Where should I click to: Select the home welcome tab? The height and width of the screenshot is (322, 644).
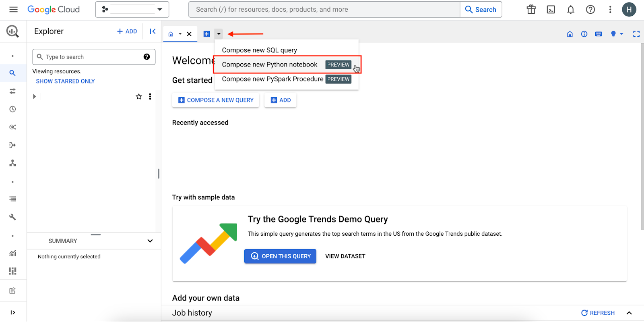pos(171,34)
